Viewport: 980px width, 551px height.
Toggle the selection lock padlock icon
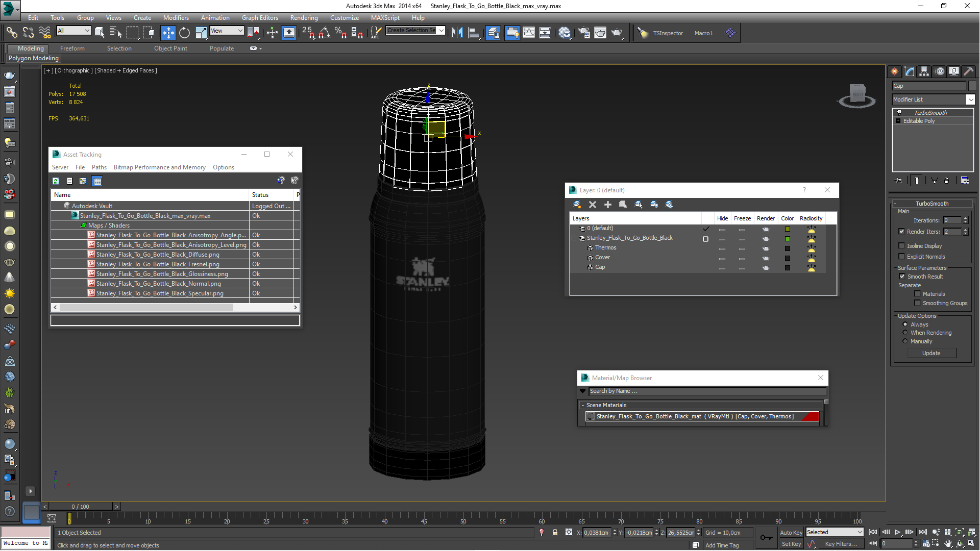(555, 532)
